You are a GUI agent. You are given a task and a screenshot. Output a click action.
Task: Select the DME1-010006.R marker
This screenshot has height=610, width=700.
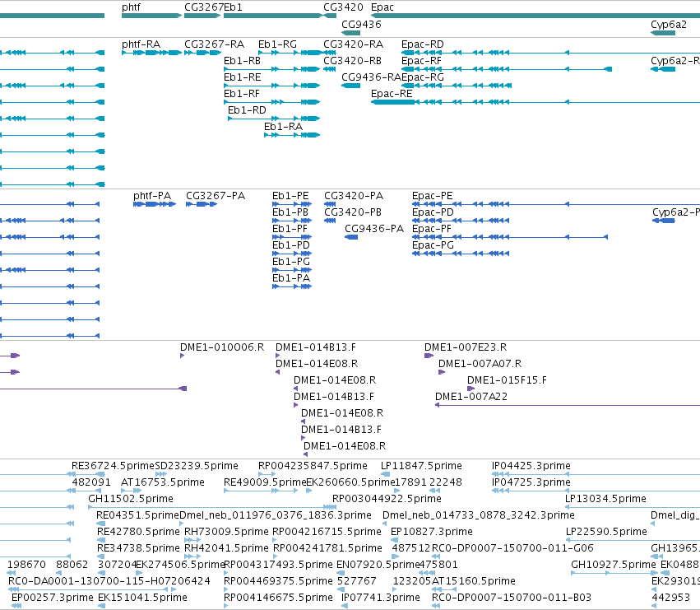point(182,356)
